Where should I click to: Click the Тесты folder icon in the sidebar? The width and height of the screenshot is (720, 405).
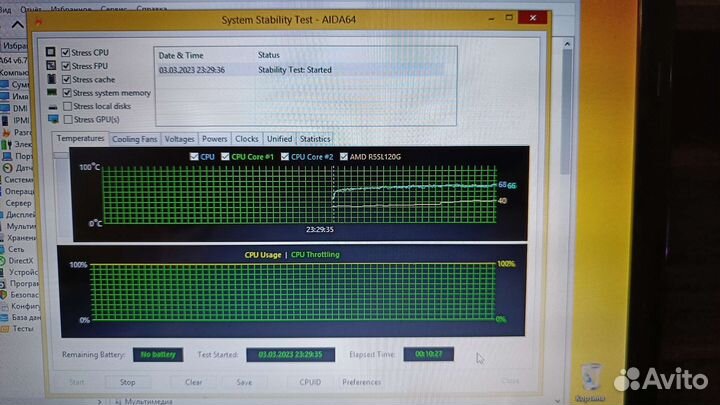tap(5, 329)
